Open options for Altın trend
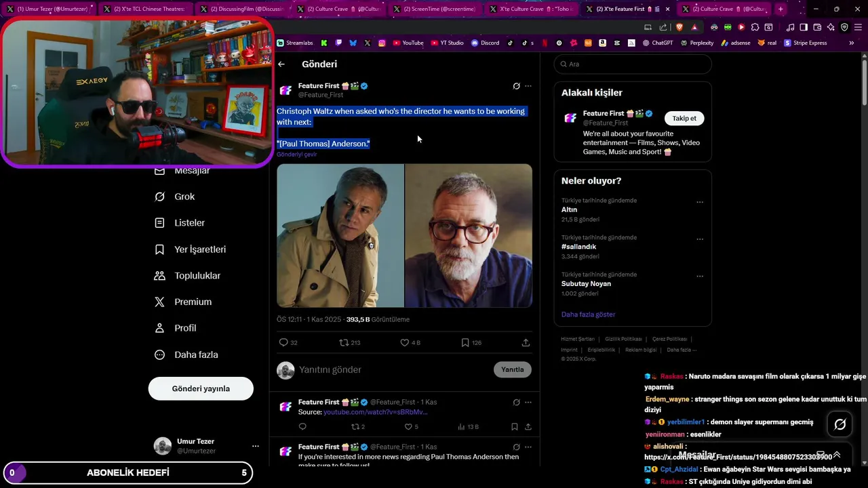The width and height of the screenshot is (868, 488). pos(700,202)
